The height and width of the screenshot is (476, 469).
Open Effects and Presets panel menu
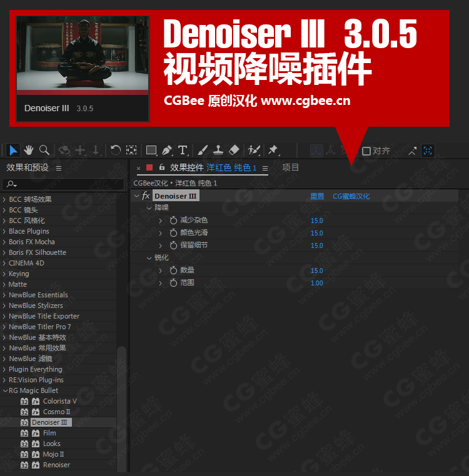(x=59, y=168)
